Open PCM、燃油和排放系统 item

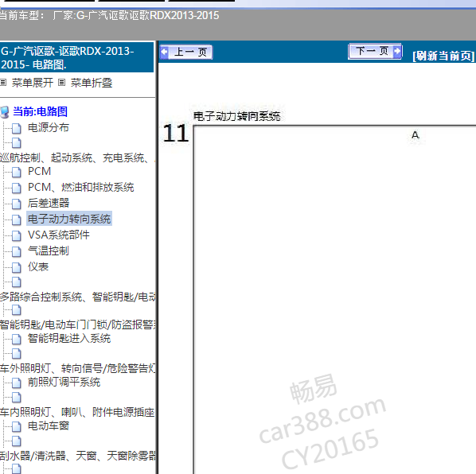[80, 187]
